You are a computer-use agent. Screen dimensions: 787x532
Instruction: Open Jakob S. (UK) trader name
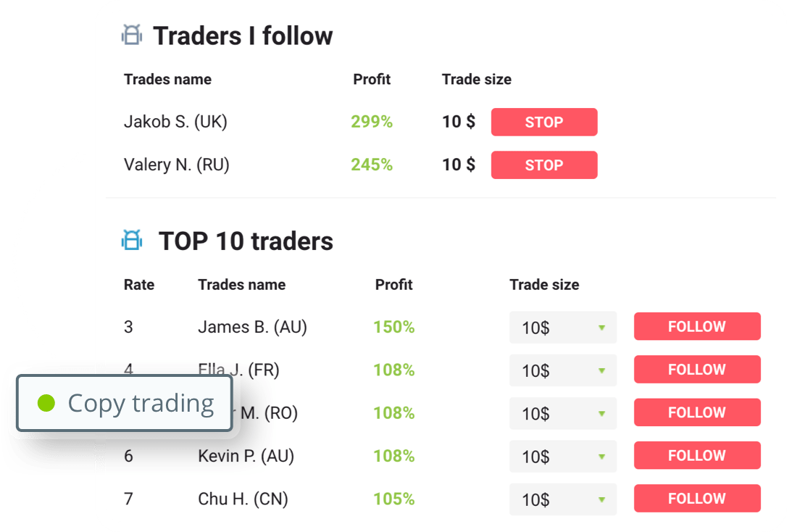[x=175, y=122]
